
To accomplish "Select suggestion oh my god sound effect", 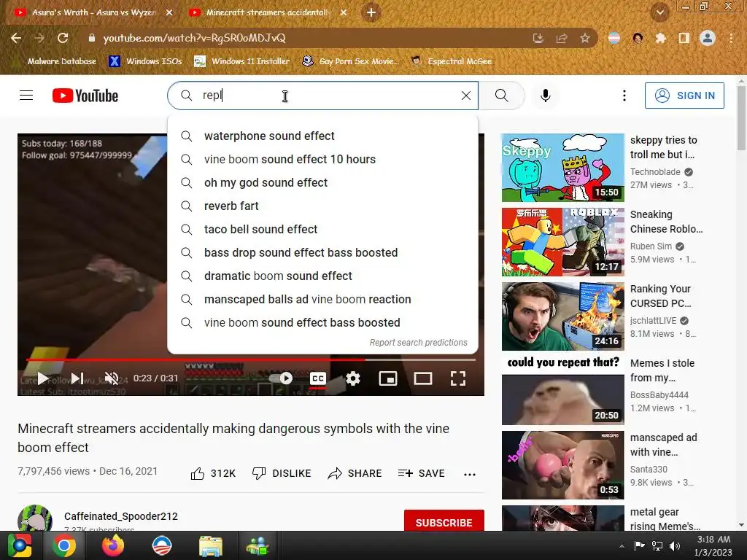I will (322, 183).
